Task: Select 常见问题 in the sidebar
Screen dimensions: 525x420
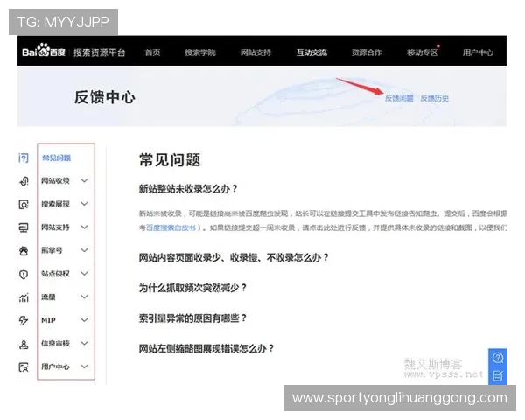Action: pos(56,158)
